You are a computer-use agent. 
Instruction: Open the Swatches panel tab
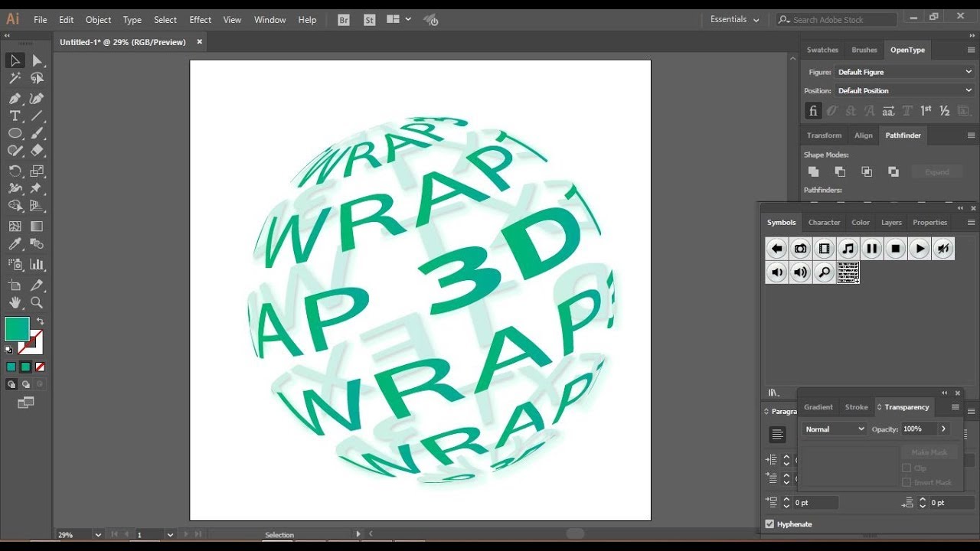click(x=822, y=50)
